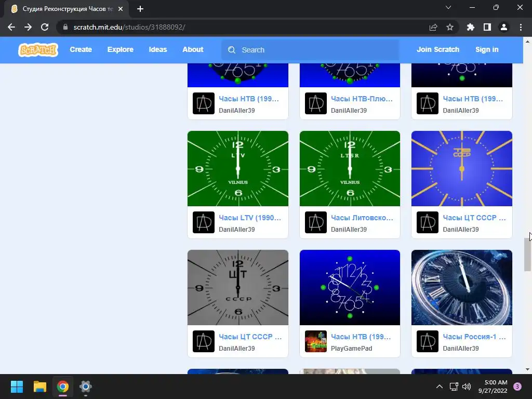Click the Scratch logo
The image size is (532, 399).
point(38,50)
